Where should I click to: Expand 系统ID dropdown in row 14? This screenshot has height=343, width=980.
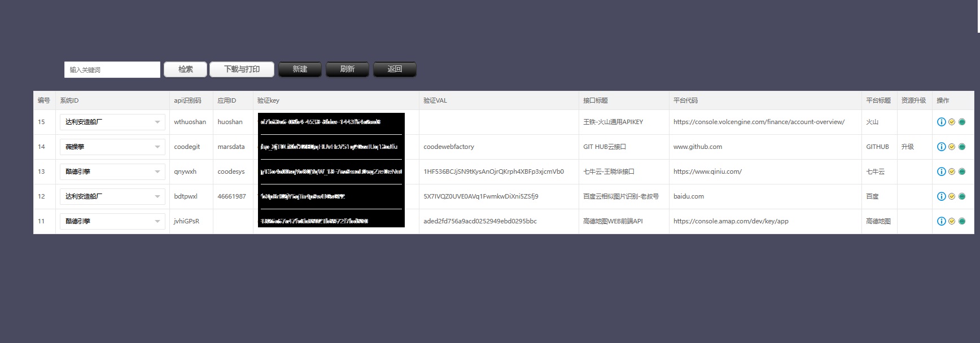(x=112, y=147)
